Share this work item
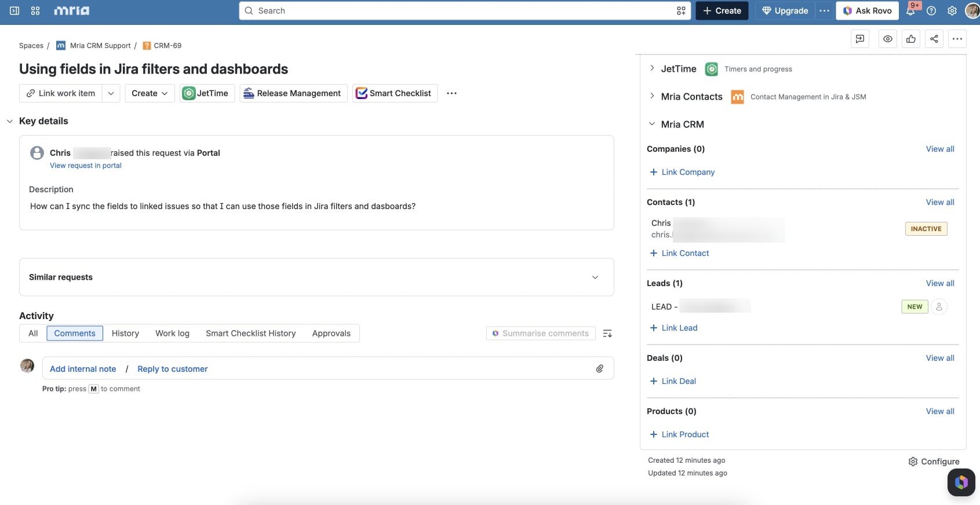 (x=934, y=39)
